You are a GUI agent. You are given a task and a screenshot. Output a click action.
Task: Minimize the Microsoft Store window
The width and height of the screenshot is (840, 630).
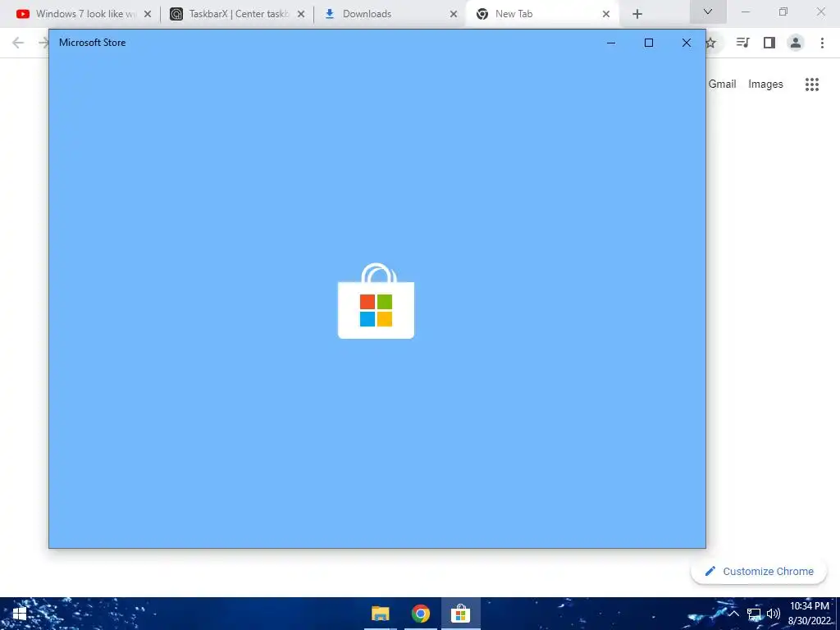(x=611, y=43)
